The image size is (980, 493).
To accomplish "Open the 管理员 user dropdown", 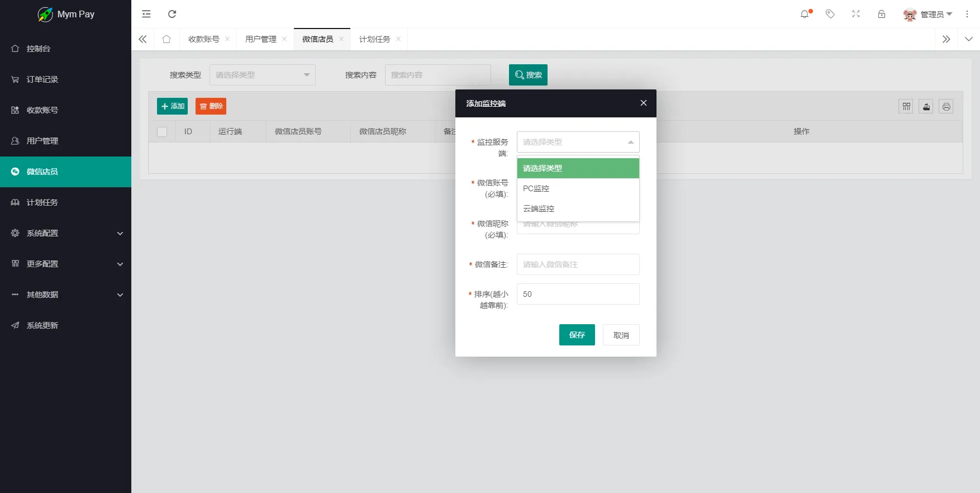I will (928, 15).
